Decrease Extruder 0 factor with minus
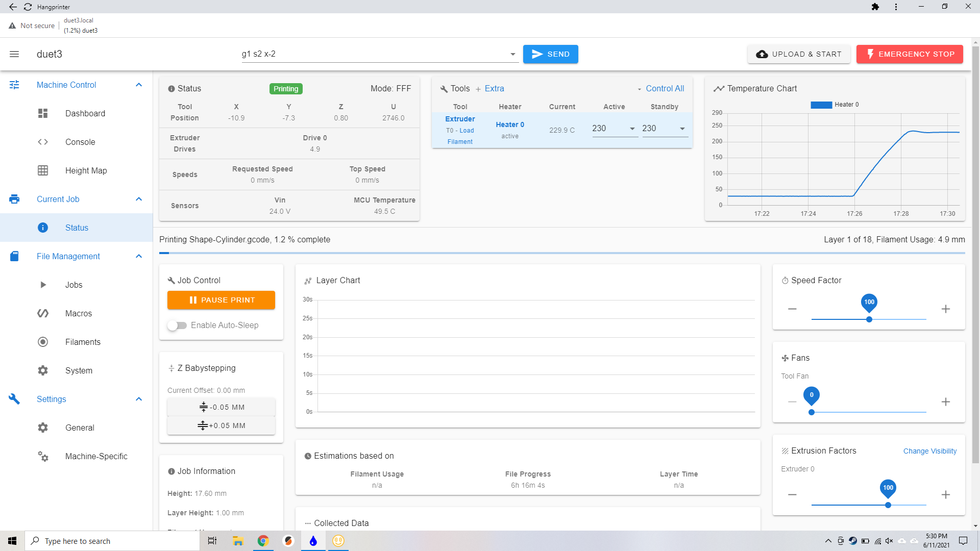The height and width of the screenshot is (551, 980). click(x=792, y=495)
